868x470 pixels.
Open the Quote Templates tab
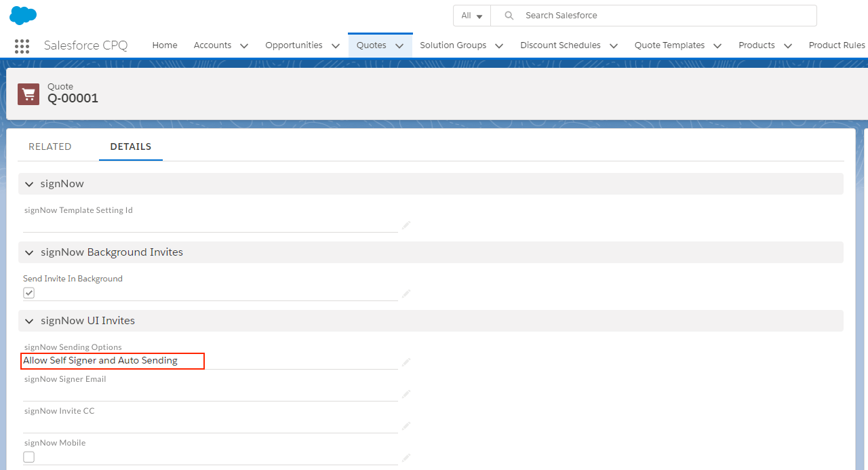[x=669, y=45]
